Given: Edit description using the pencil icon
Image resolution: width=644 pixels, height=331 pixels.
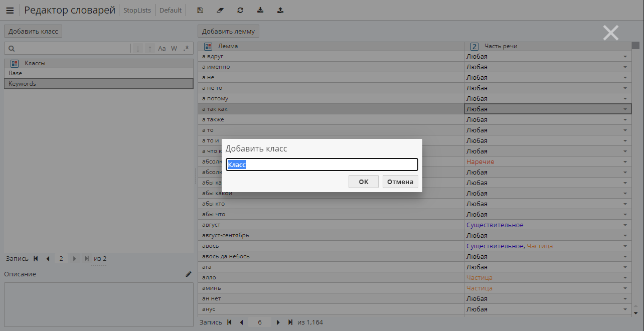Looking at the screenshot, I should click(x=189, y=274).
